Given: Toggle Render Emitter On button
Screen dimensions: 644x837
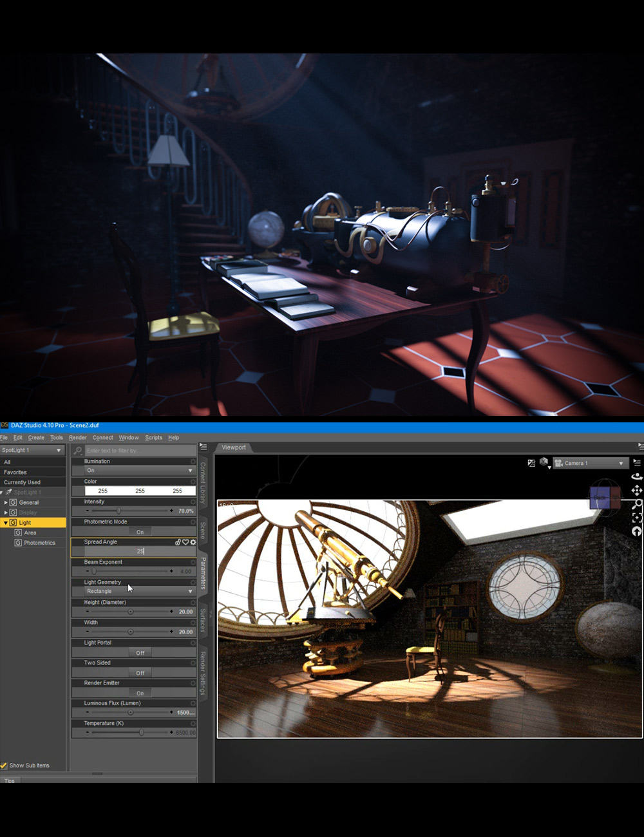Looking at the screenshot, I should [x=140, y=693].
